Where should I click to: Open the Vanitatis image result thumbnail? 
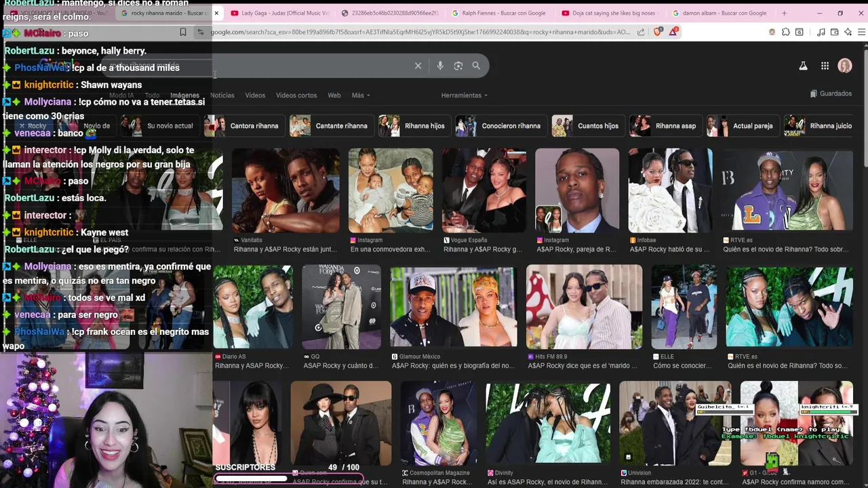285,190
